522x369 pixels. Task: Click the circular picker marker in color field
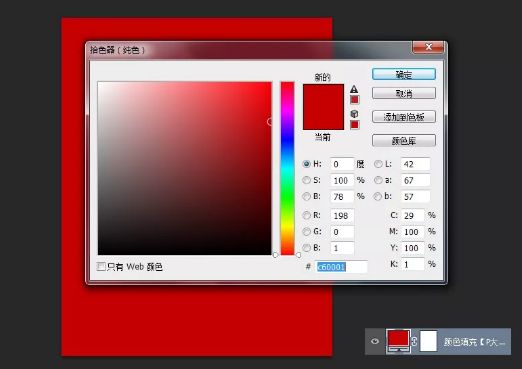pos(270,122)
